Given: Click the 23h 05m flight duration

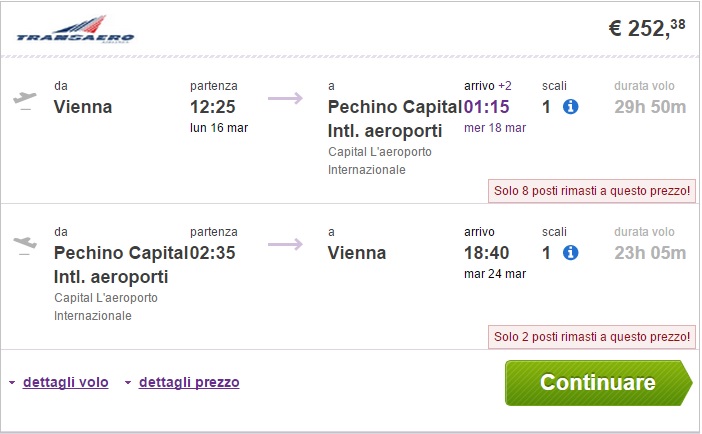Looking at the screenshot, I should pos(650,253).
